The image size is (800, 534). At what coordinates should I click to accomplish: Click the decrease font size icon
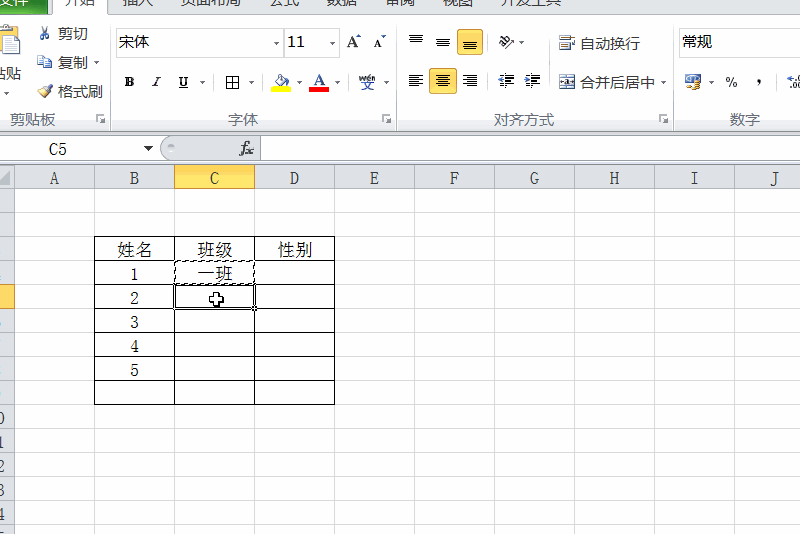pyautogui.click(x=379, y=42)
